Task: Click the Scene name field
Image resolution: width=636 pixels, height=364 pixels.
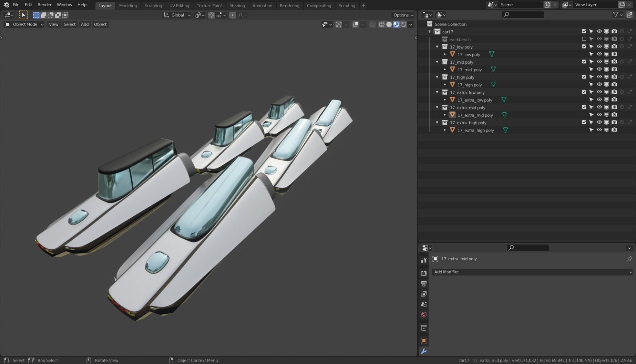Action: point(520,5)
